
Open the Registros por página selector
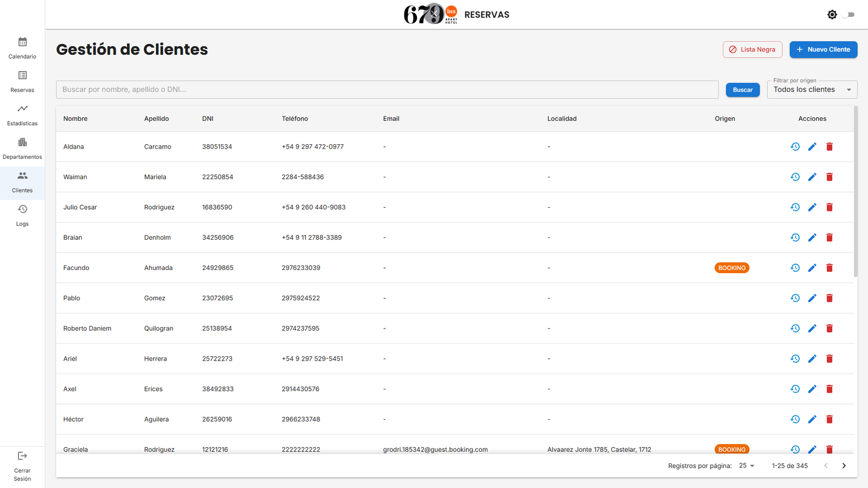coord(746,466)
